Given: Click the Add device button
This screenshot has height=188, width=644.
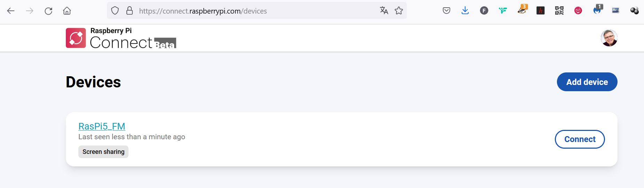Looking at the screenshot, I should pos(587,82).
